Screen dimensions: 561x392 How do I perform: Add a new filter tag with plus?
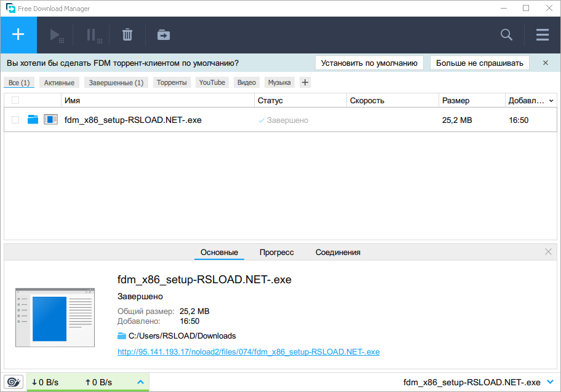[305, 82]
